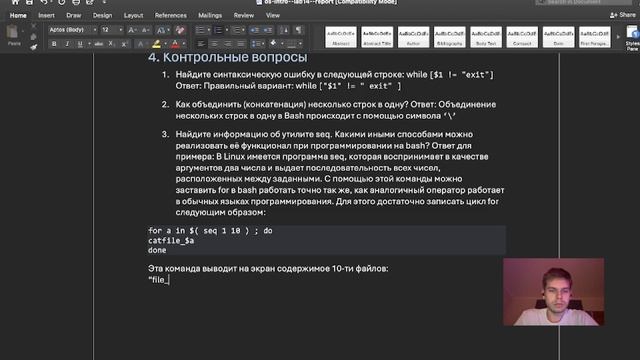
Task: Click the Sort A-Z icon
Action: 284,30
